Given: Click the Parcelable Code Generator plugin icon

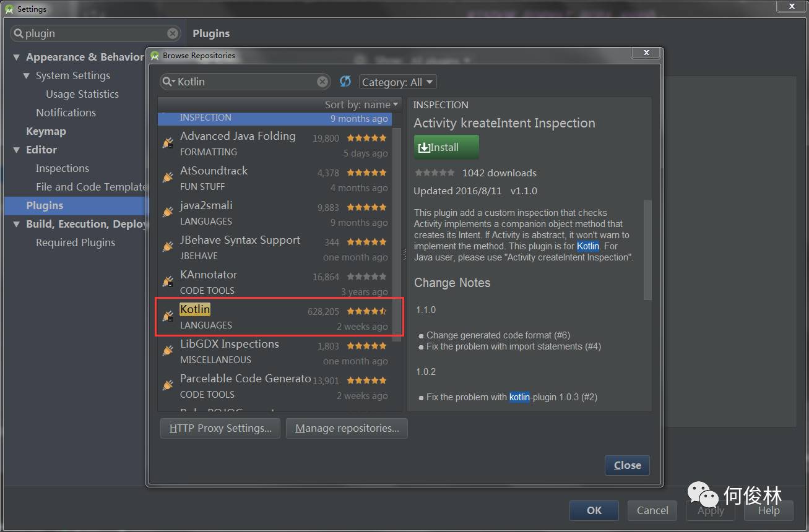Looking at the screenshot, I should tap(167, 385).
